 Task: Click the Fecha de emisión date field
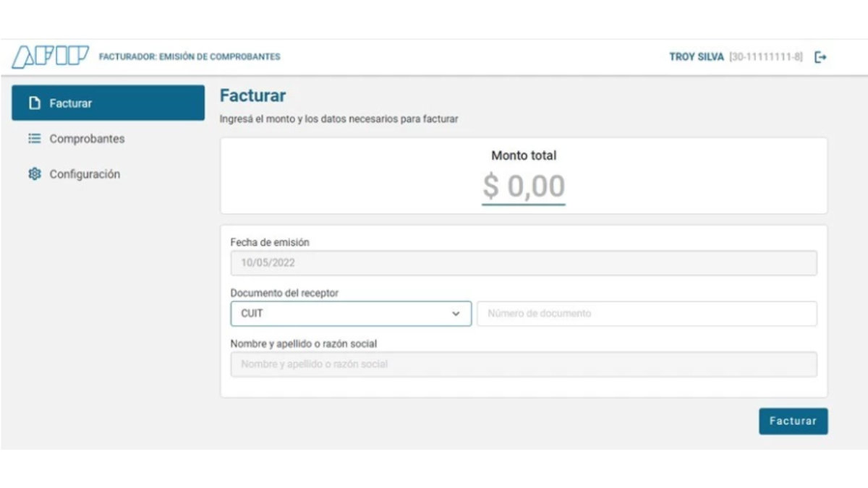pyautogui.click(x=524, y=263)
